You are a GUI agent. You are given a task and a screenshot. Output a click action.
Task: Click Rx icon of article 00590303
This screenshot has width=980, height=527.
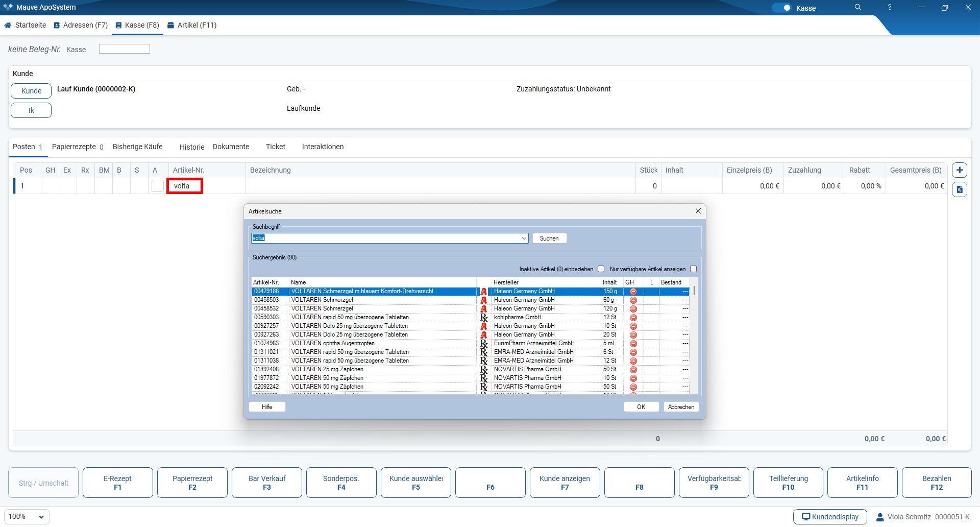coord(483,317)
